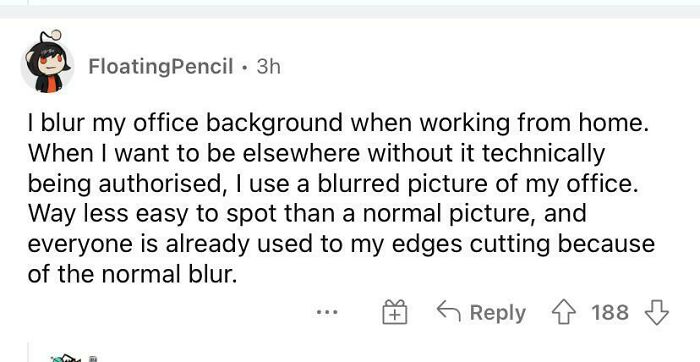Click the comment's first line about blurring
Viewport: 700px width, 362px height.
338,122
